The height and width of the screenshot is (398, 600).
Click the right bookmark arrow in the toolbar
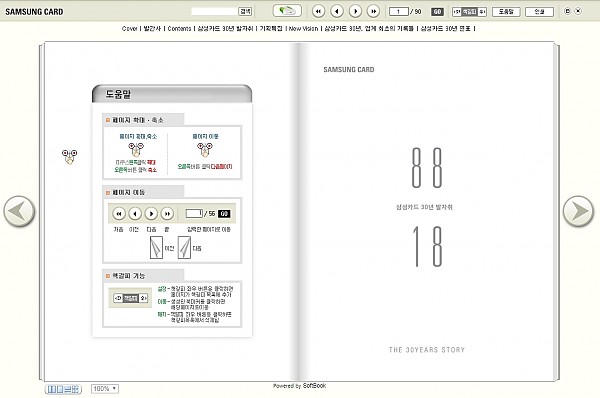point(482,12)
